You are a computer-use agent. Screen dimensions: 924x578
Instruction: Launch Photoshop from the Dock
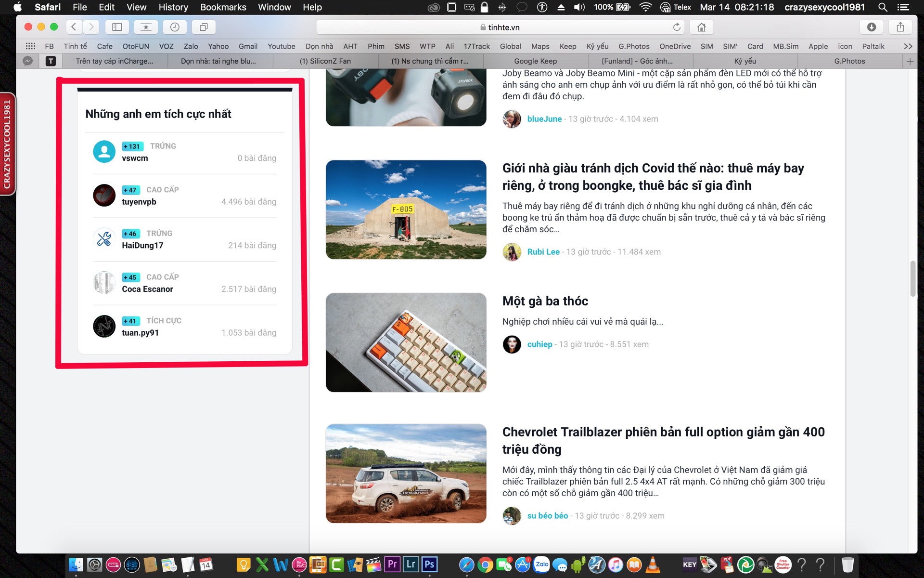[x=429, y=565]
